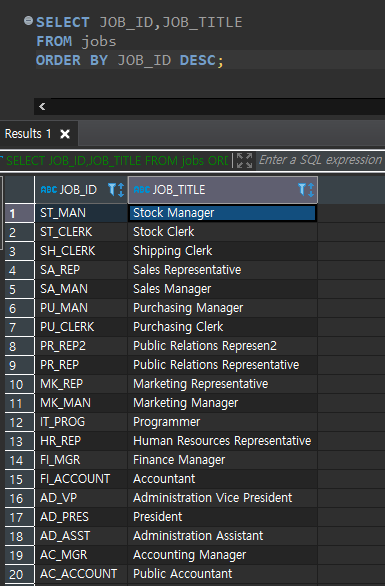The width and height of the screenshot is (385, 586).
Task: Click the FI_ACCOUNT cell
Action: point(81,479)
